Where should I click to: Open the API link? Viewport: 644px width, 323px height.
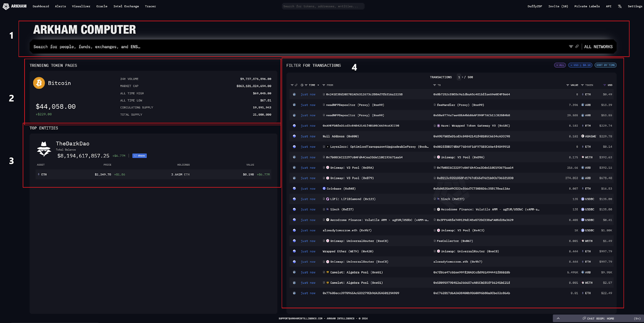[x=609, y=6]
